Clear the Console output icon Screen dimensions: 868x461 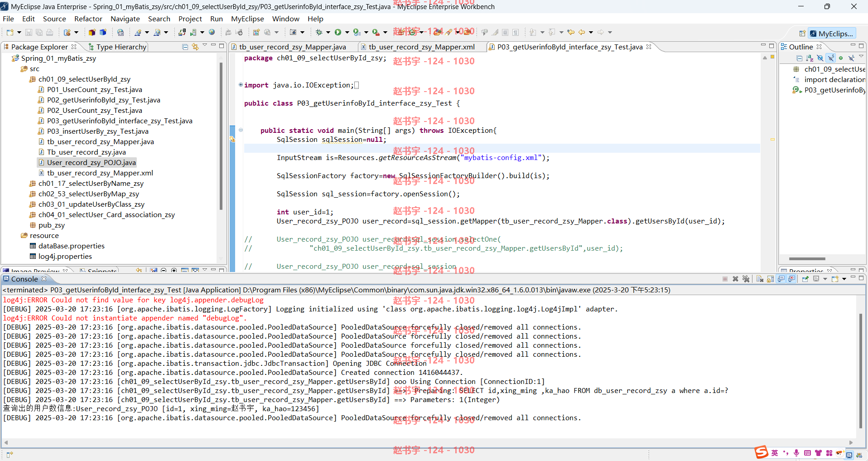(760, 279)
